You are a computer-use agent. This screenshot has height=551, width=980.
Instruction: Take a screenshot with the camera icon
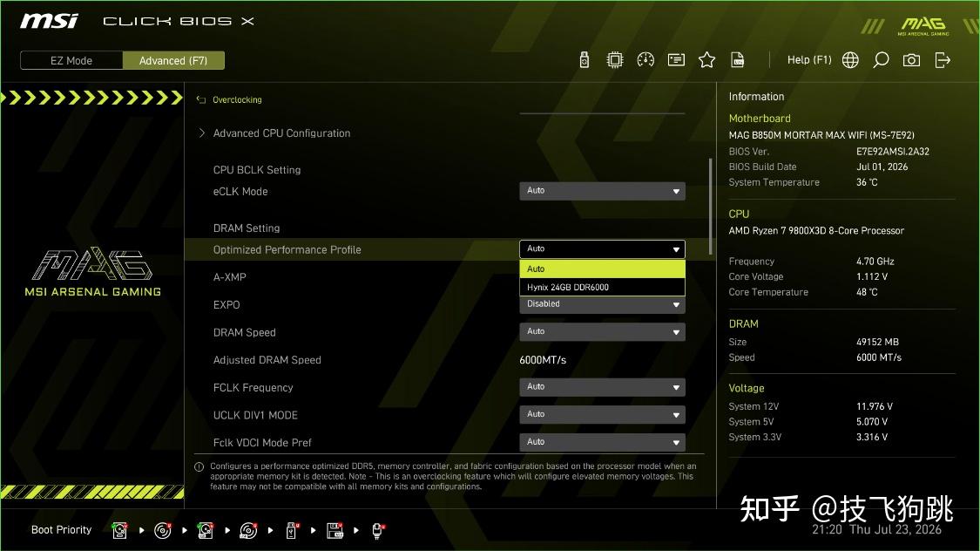911,60
